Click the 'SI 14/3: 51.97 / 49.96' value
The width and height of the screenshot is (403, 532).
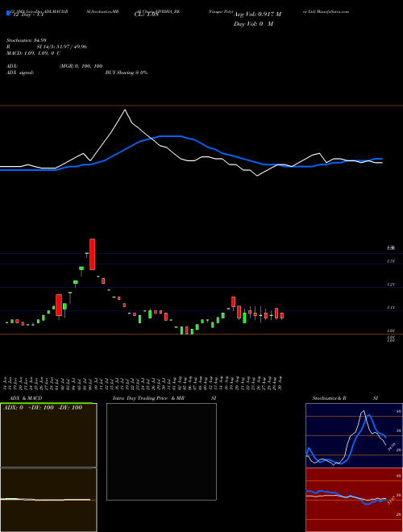(x=62, y=47)
